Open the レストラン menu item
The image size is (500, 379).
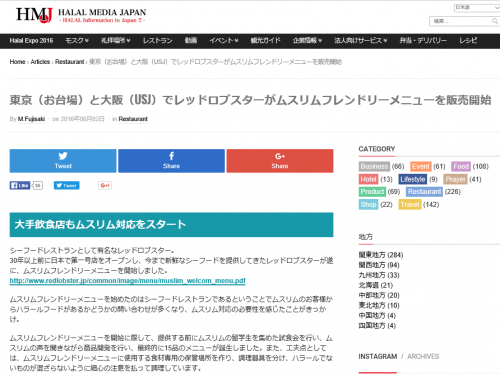coord(157,41)
